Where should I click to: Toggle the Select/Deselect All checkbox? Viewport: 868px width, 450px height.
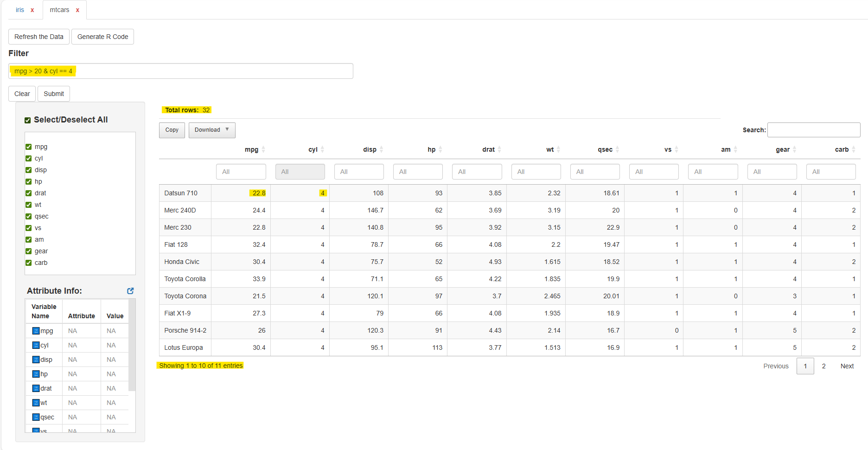(x=28, y=120)
